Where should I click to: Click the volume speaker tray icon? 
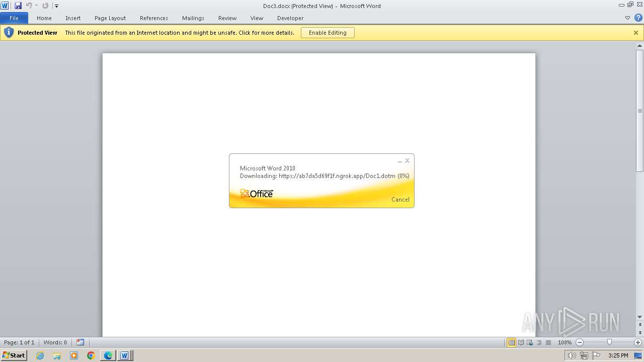[x=572, y=355]
